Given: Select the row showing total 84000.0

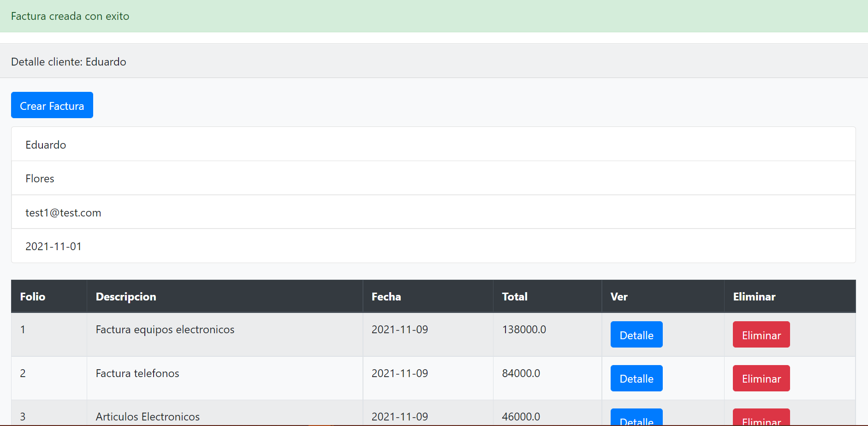Looking at the screenshot, I should [x=520, y=373].
